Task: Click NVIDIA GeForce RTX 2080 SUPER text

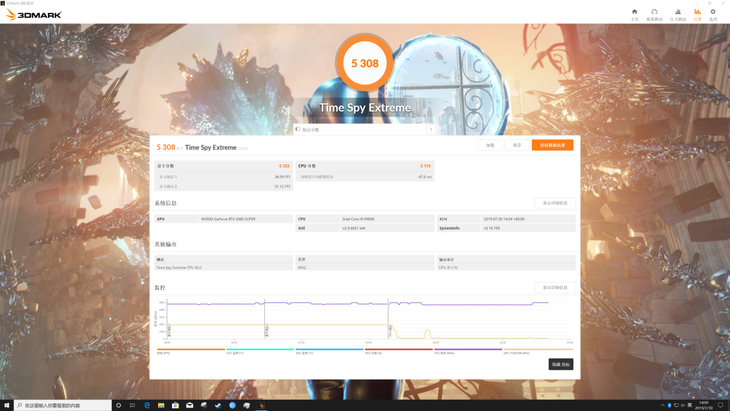Action: pos(228,219)
